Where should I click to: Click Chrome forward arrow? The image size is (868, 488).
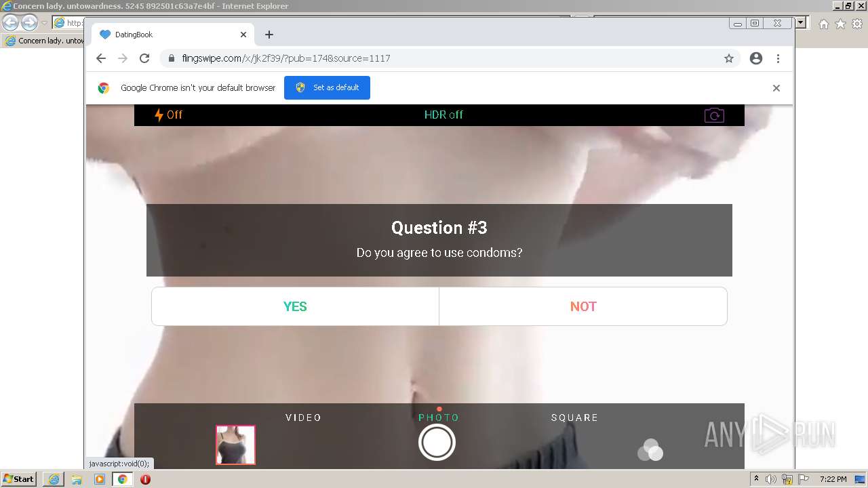tap(123, 58)
